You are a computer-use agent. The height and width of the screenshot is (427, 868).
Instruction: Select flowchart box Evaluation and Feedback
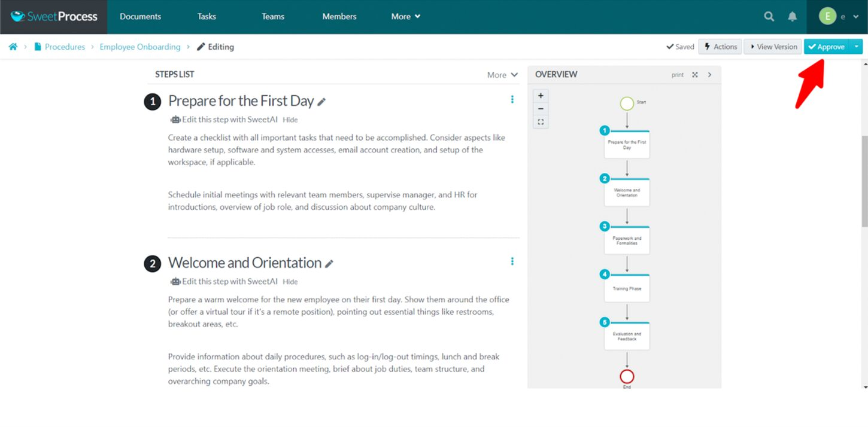click(x=627, y=336)
